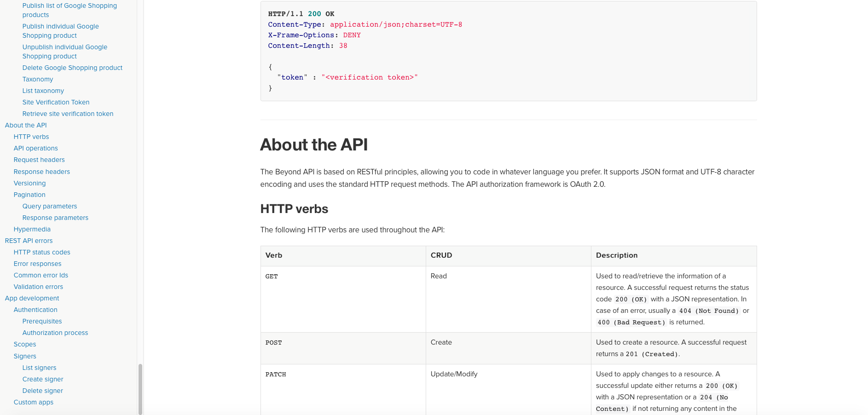Viewport: 868px width, 415px height.
Task: Go to 'Query parameters' under Pagination
Action: coord(50,206)
